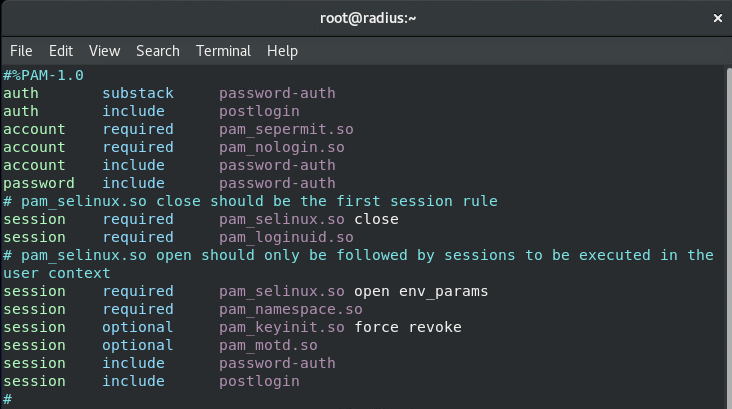Click the pam_nologin.so module name

(281, 147)
